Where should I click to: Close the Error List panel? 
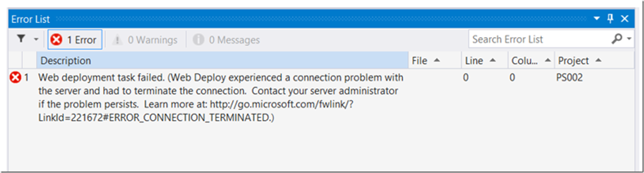click(625, 18)
